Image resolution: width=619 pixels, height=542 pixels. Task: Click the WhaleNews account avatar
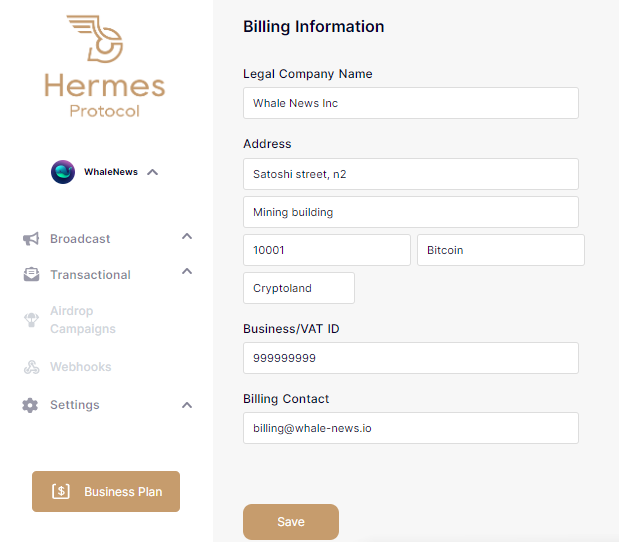[63, 172]
